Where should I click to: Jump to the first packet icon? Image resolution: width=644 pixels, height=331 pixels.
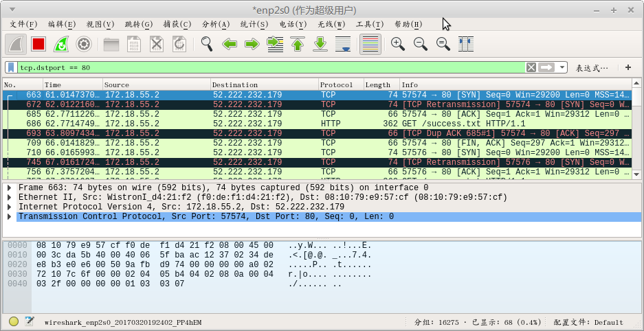point(298,44)
